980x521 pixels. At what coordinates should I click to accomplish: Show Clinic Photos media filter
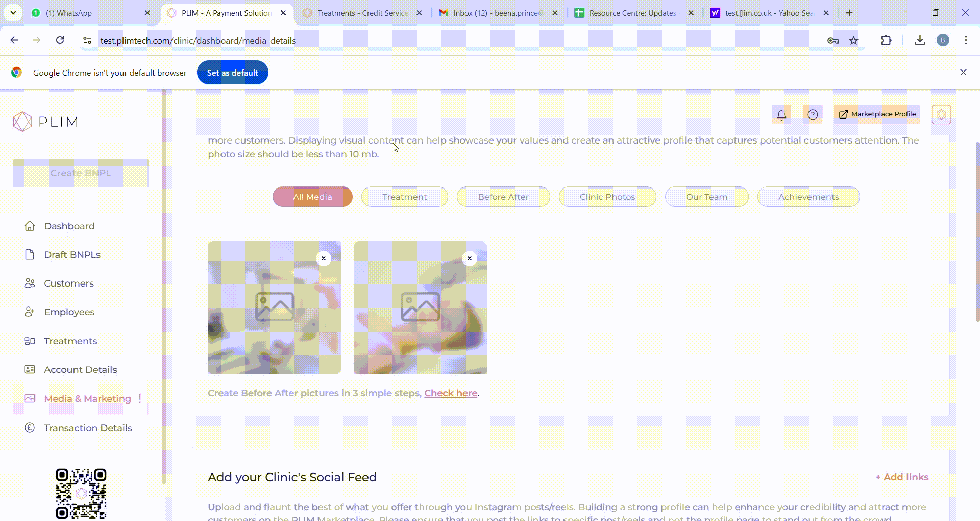607,197
